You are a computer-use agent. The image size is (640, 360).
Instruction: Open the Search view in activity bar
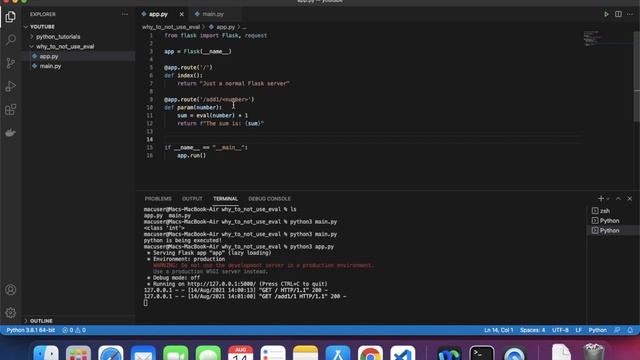(x=11, y=40)
